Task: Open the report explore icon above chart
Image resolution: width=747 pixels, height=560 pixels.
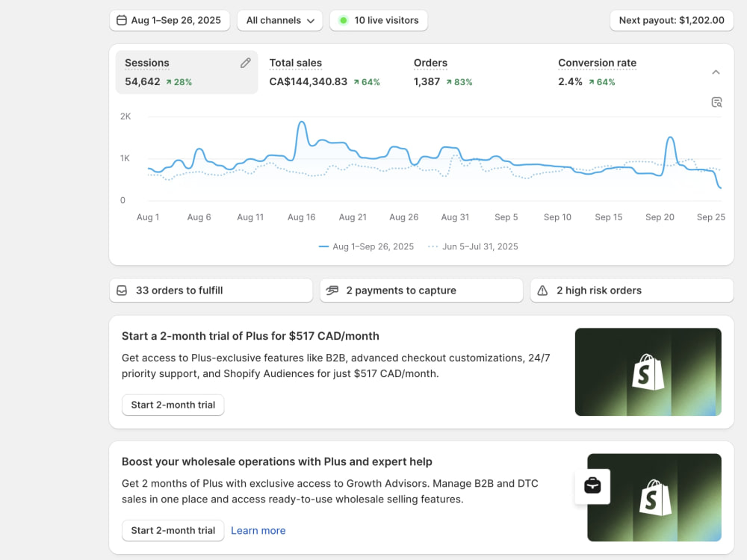Action: pyautogui.click(x=716, y=102)
